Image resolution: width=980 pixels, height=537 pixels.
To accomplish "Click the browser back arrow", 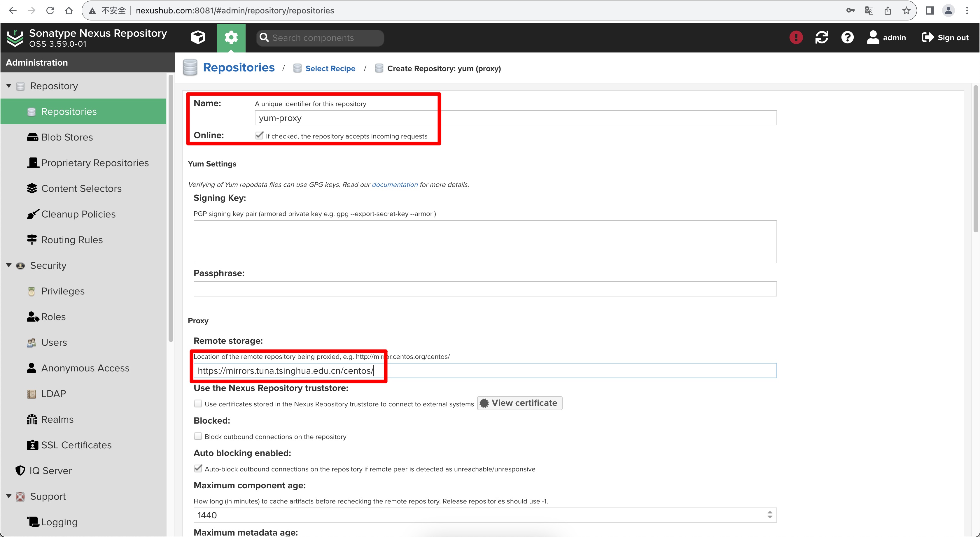I will coord(13,10).
